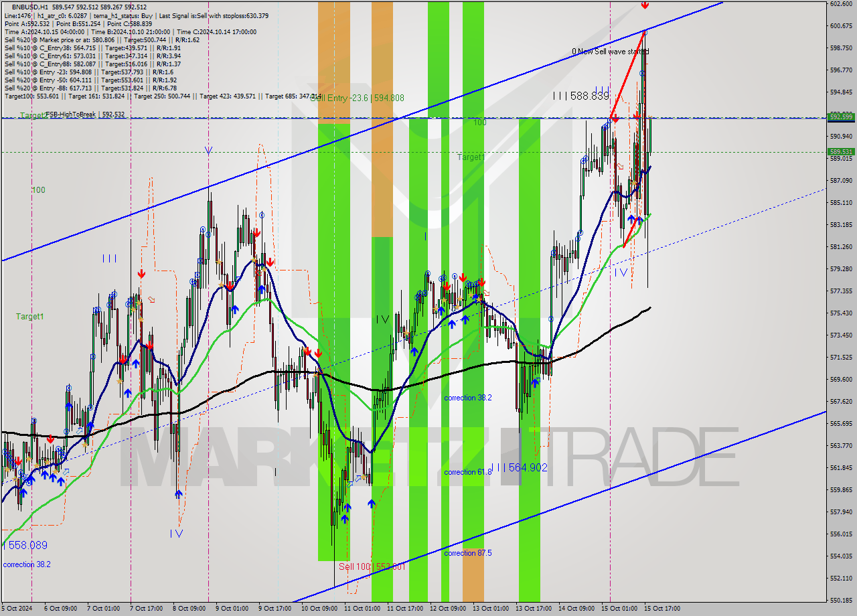Click the 561.845 price axis value

click(x=841, y=468)
